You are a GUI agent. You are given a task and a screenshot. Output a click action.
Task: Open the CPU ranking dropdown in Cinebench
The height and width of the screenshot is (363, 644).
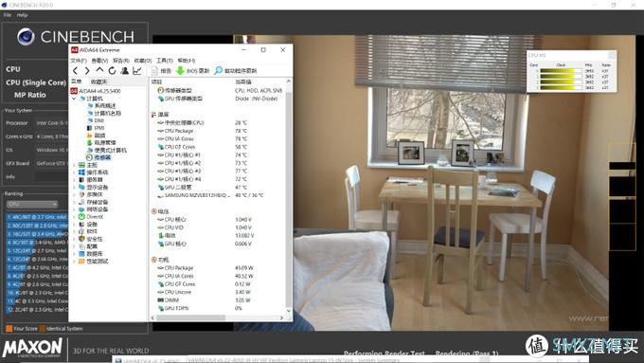[31, 204]
